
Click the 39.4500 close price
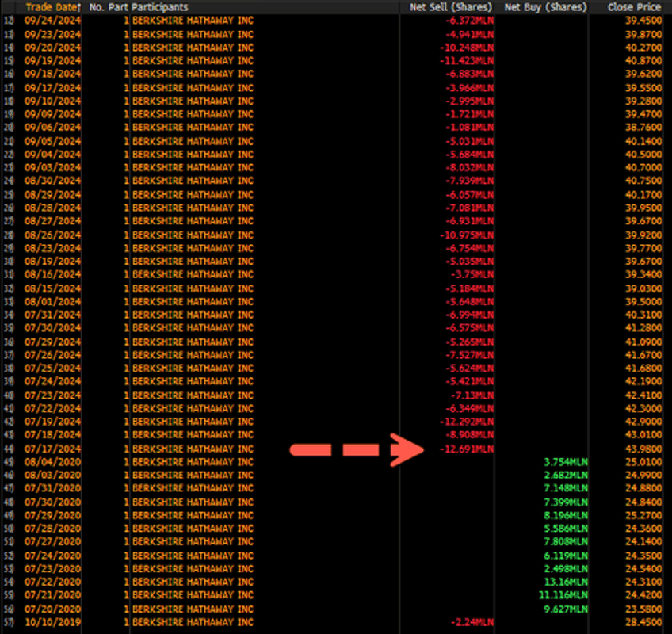pos(643,21)
